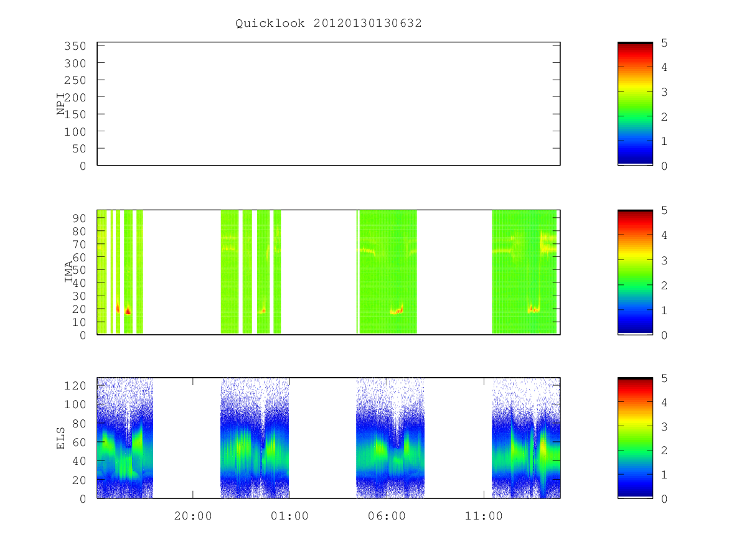Viewport: 747px width, 560px height.
Task: Click the 100 tick on NPI axis
Action: [x=77, y=132]
